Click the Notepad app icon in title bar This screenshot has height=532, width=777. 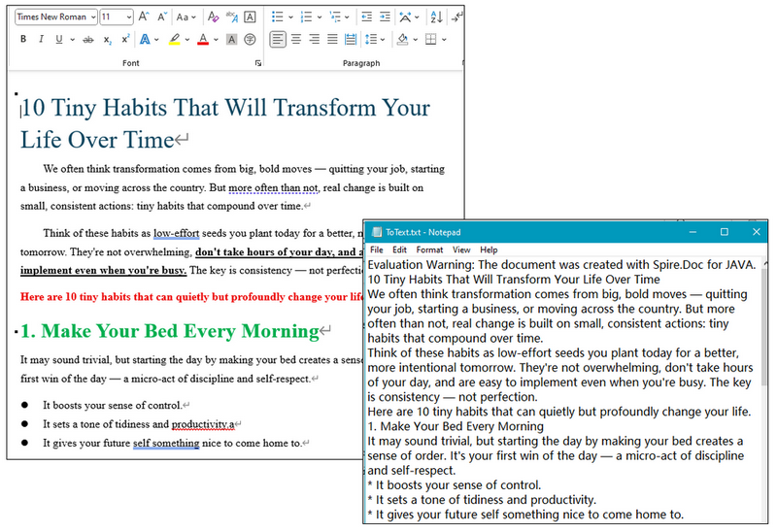click(x=377, y=232)
